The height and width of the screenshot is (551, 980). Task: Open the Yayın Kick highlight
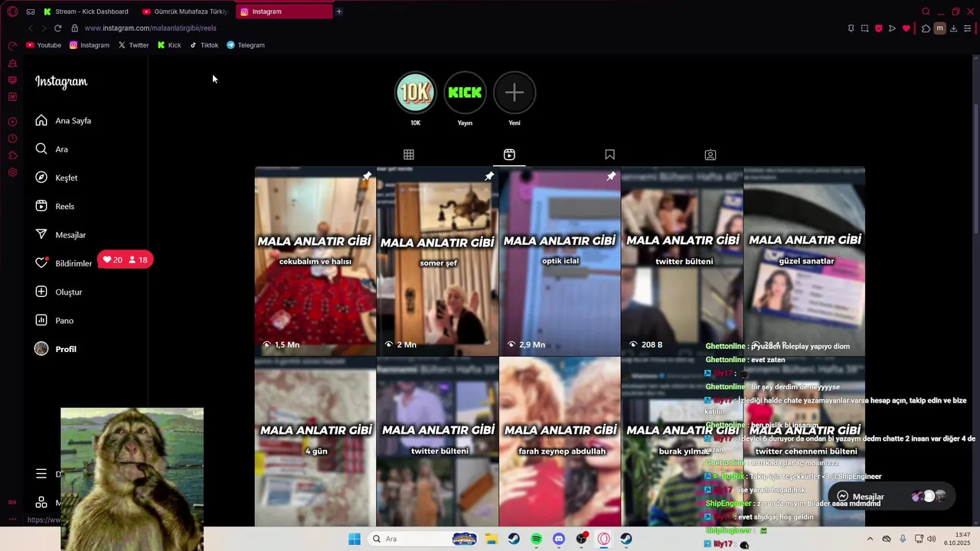465,93
